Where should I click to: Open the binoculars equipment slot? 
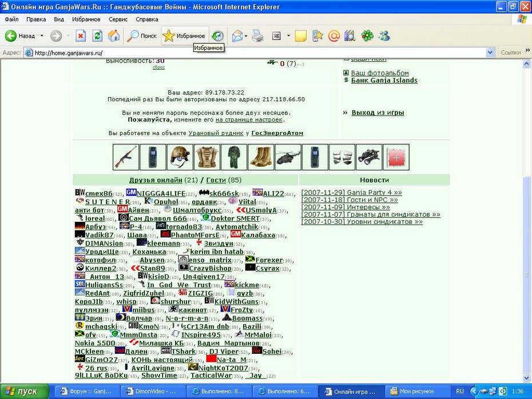[369, 157]
